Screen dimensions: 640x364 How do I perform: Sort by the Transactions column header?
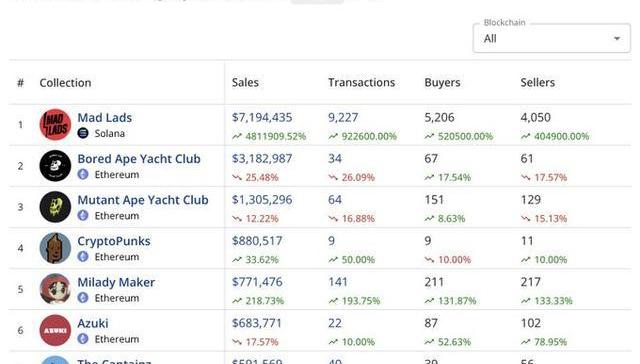(362, 82)
